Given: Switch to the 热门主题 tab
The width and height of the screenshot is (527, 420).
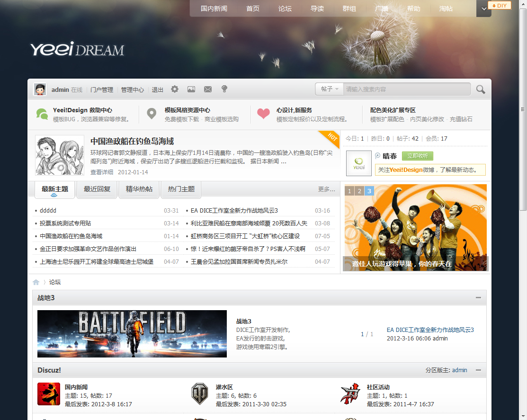Looking at the screenshot, I should [x=181, y=189].
